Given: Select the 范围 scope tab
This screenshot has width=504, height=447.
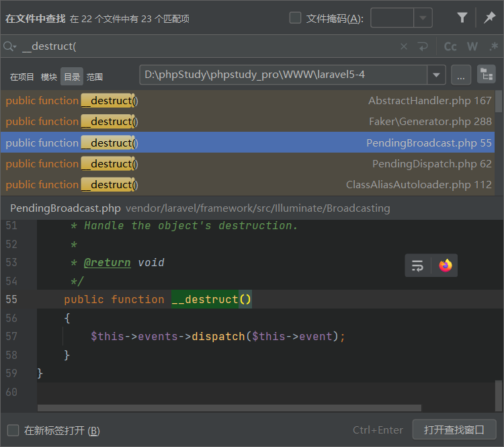Looking at the screenshot, I should tap(95, 77).
